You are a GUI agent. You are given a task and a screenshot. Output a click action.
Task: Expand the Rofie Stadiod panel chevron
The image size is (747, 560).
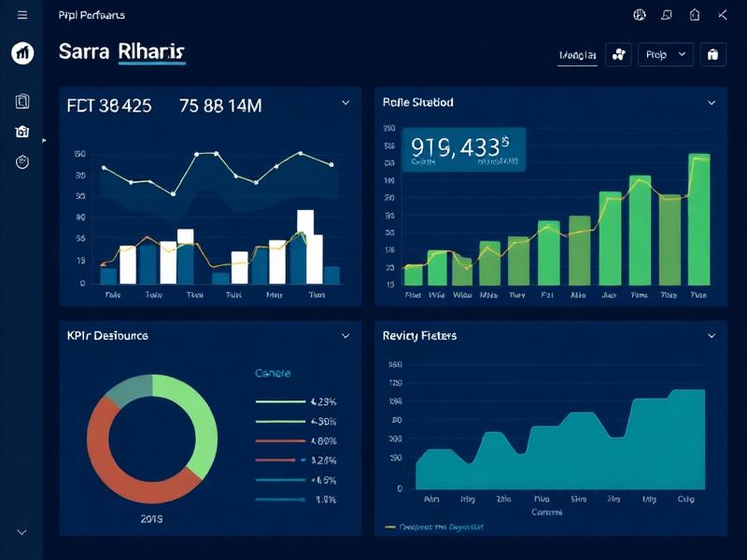[712, 103]
